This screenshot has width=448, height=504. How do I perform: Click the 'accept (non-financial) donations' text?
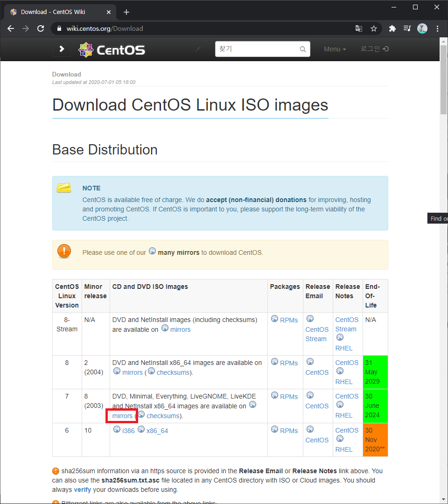point(256,200)
